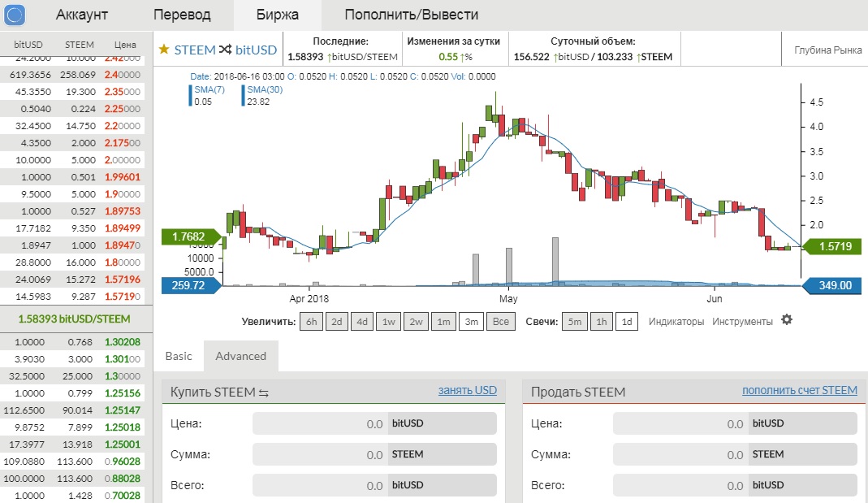Image resolution: width=868 pixels, height=503 pixels.
Task: Select buy order at price 1.30208
Action: click(72, 342)
